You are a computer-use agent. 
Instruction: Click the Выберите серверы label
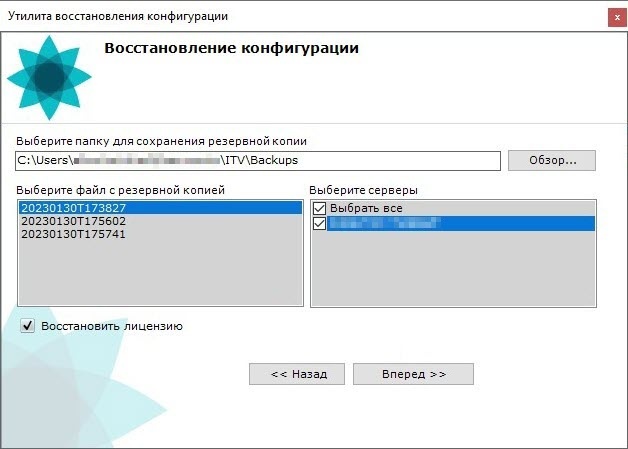pos(349,189)
